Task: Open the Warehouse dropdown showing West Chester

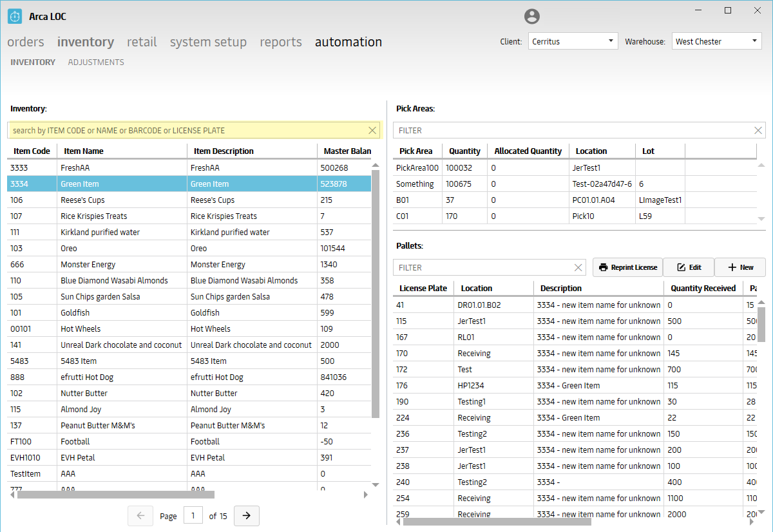Action: 717,41
